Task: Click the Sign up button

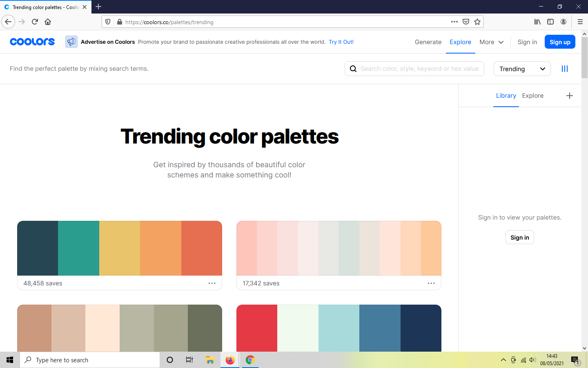Action: point(560,41)
